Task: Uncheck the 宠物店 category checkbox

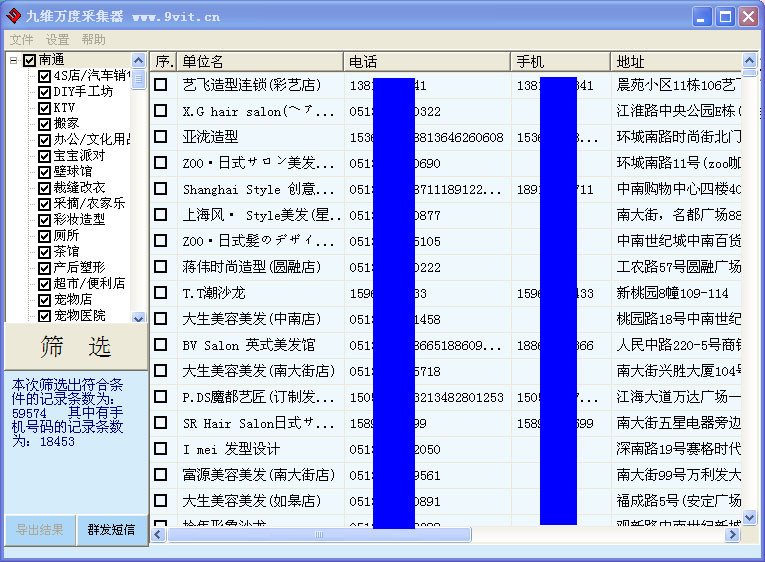Action: pos(44,300)
